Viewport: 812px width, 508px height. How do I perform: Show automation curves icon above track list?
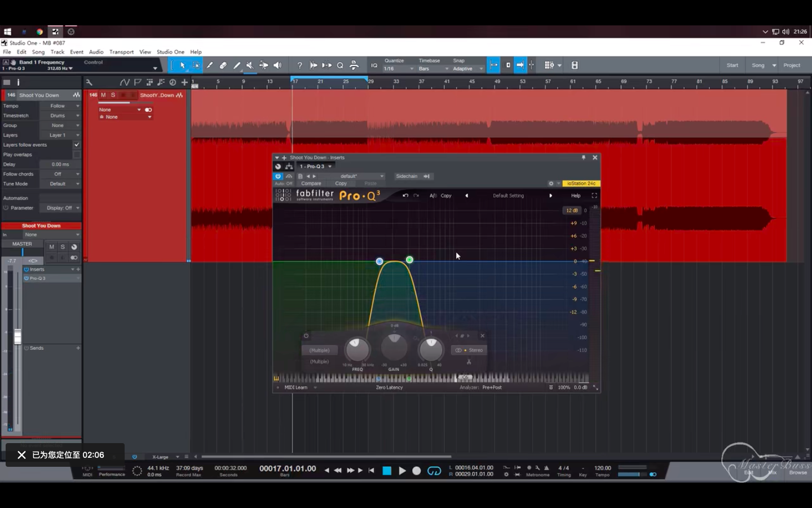click(125, 82)
